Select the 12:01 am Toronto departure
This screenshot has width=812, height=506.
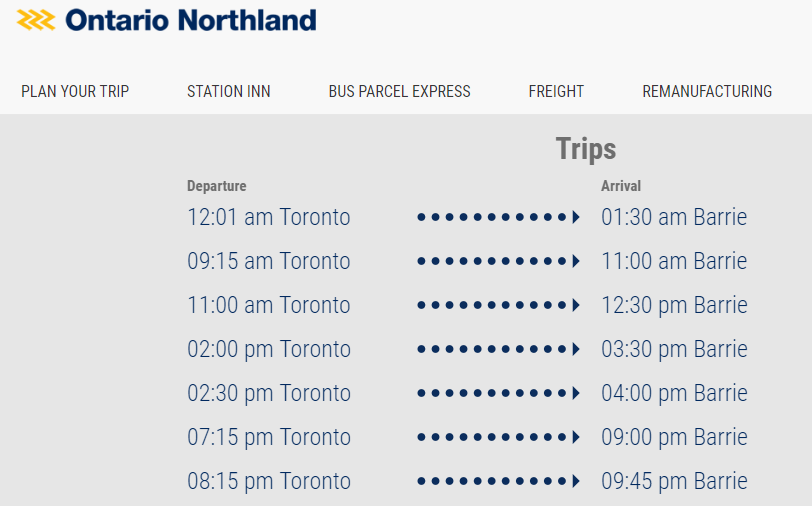coord(269,217)
